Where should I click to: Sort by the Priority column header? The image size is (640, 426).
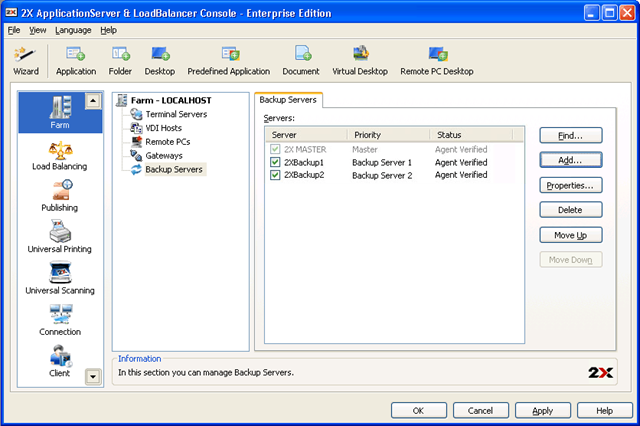[x=389, y=135]
